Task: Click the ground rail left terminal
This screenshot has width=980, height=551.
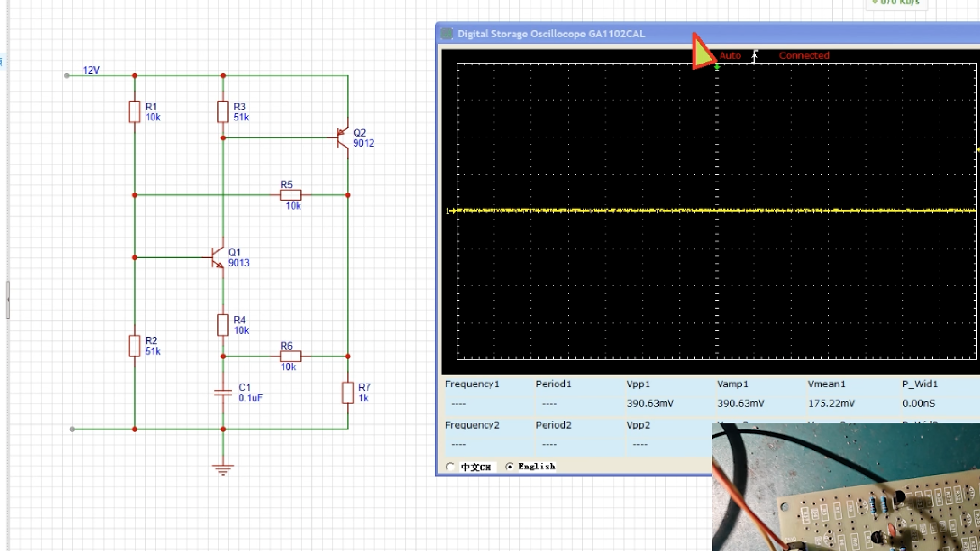Action: tap(72, 429)
